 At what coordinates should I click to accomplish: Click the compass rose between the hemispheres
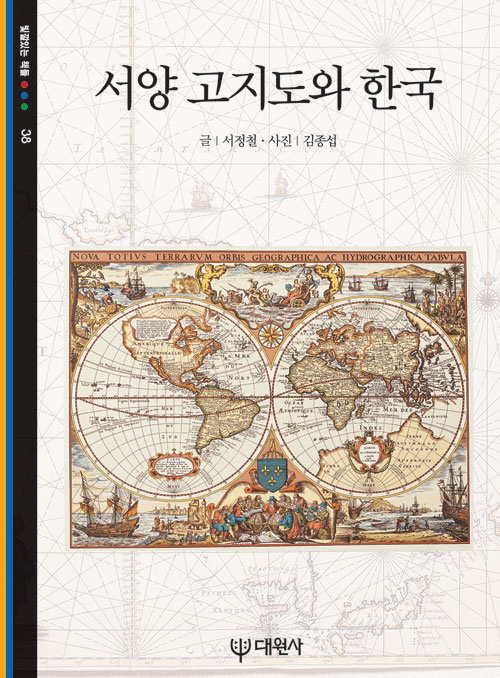coord(271,335)
